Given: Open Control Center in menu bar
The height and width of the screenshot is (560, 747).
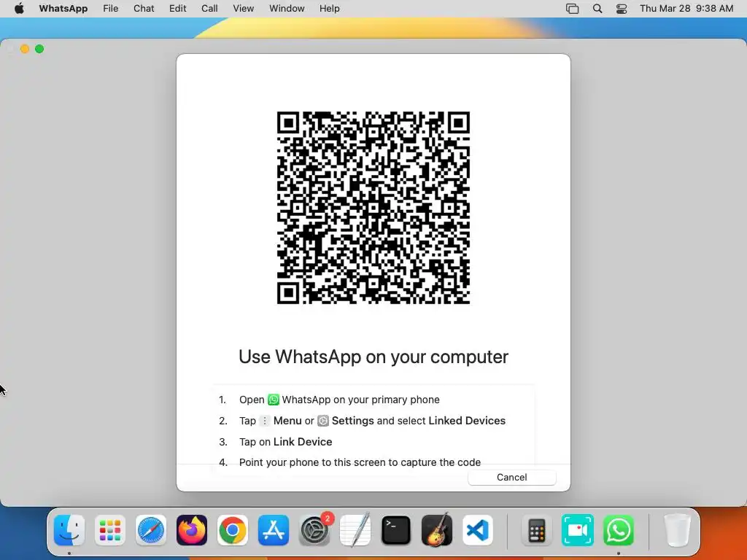Looking at the screenshot, I should click(x=622, y=9).
